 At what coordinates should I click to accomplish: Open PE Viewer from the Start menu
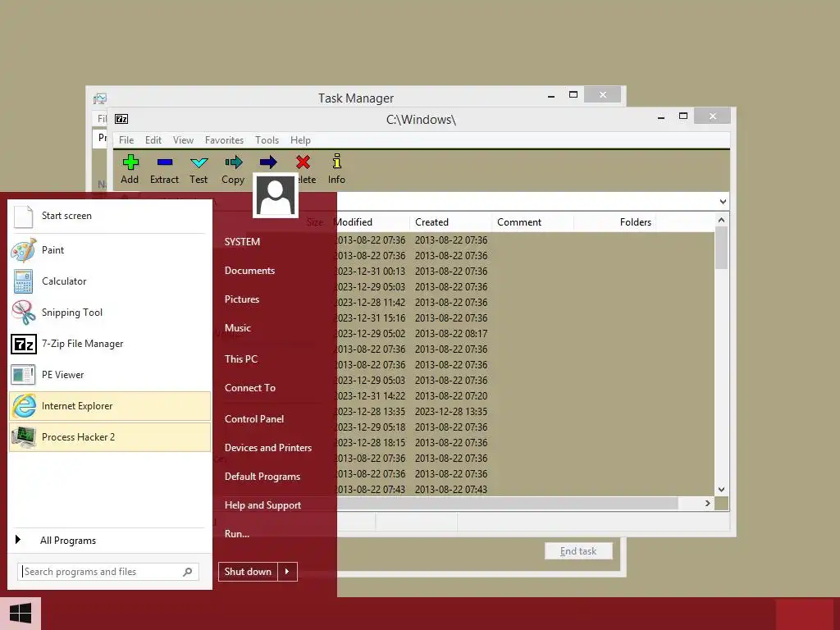110,374
